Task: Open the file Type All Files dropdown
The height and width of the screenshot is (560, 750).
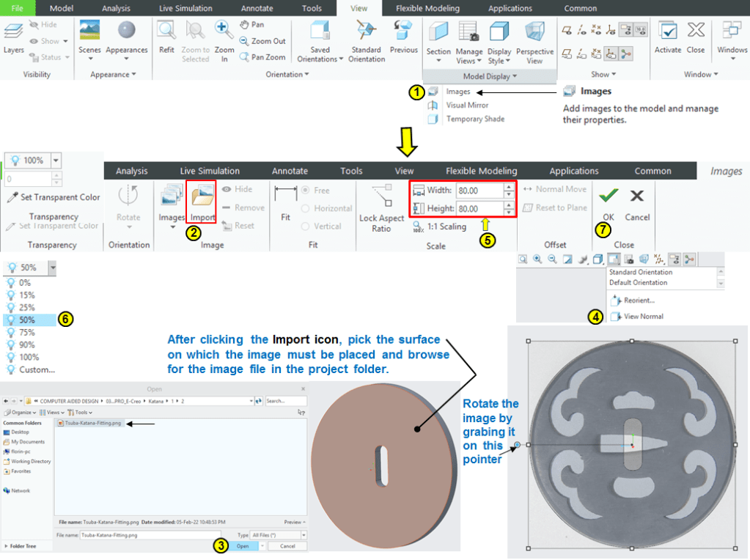Action: point(278,536)
